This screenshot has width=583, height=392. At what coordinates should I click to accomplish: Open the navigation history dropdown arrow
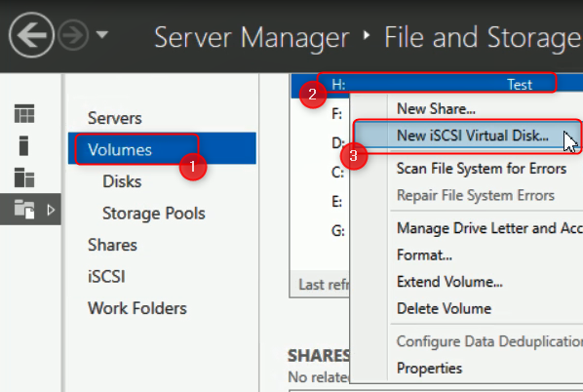[x=101, y=34]
